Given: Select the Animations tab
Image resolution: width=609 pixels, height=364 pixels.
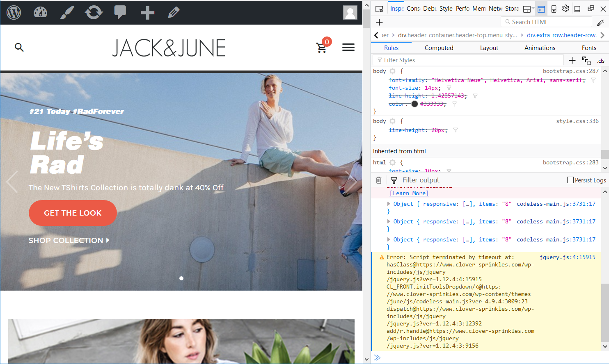Looking at the screenshot, I should (540, 48).
